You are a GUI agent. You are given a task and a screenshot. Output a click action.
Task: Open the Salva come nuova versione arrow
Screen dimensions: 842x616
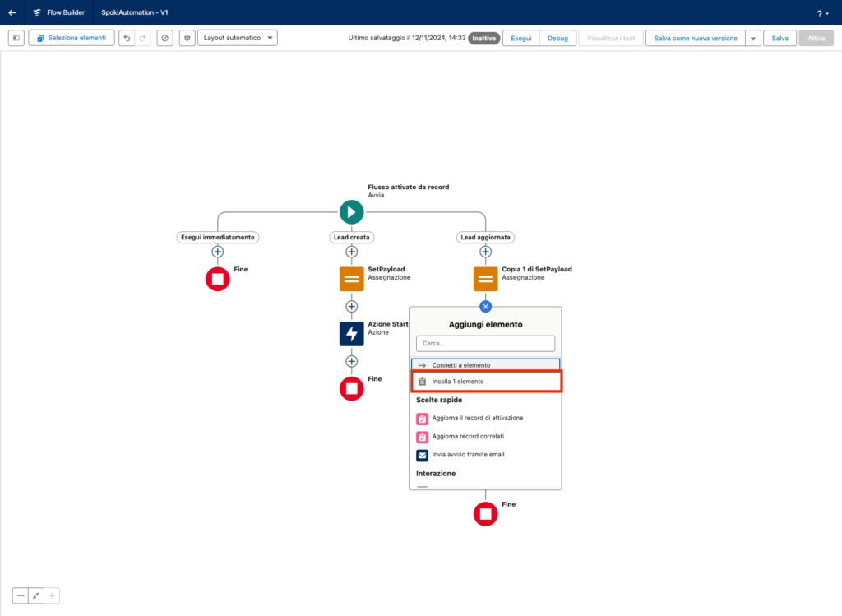[x=752, y=38]
